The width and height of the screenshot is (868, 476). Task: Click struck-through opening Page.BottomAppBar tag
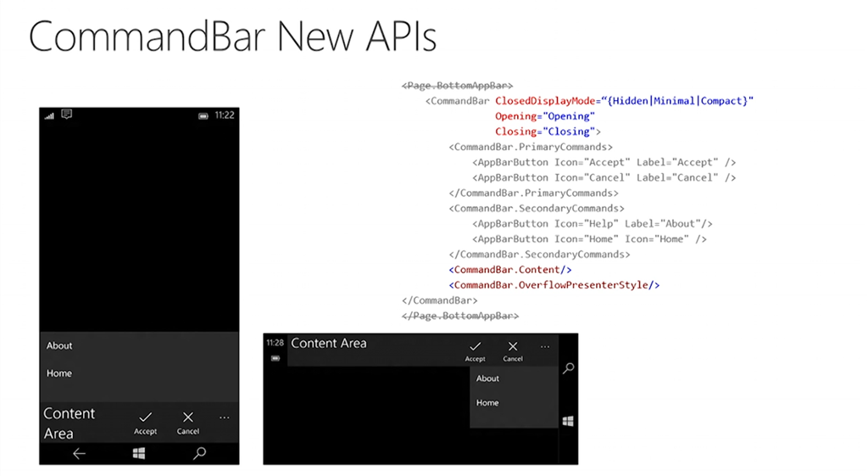(x=457, y=86)
